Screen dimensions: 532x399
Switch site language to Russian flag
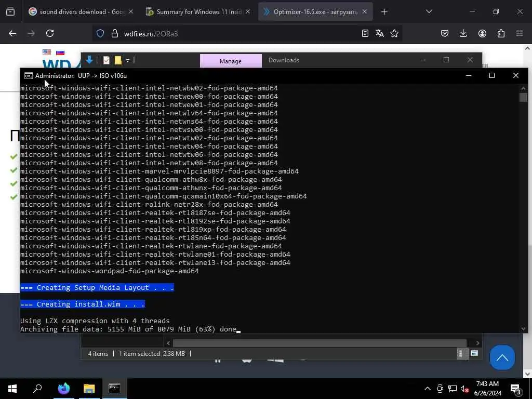(x=60, y=52)
